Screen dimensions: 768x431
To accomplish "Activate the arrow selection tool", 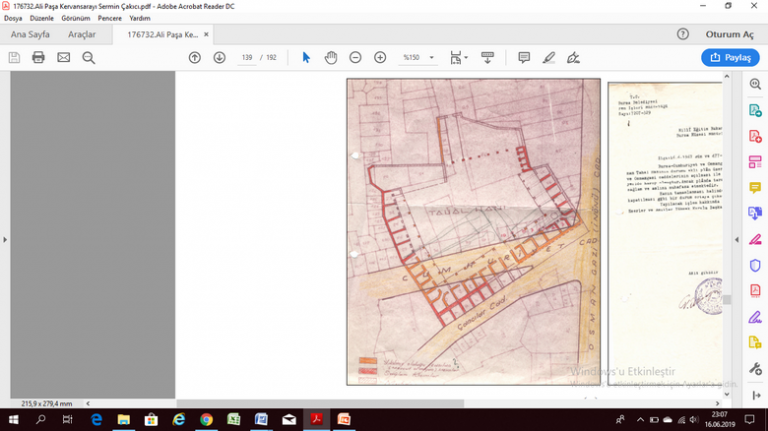I will pyautogui.click(x=306, y=57).
